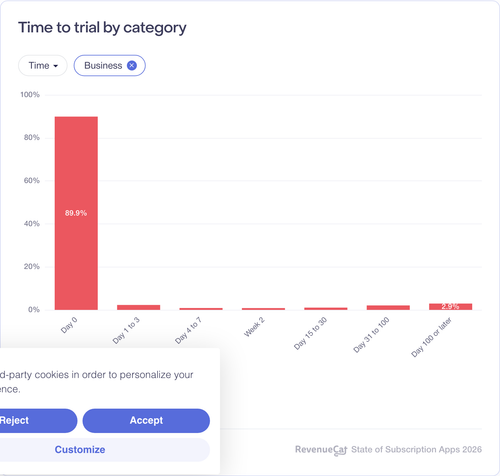Click the Day 15 to 30 bar
Image resolution: width=500 pixels, height=476 pixels.
[x=326, y=309]
